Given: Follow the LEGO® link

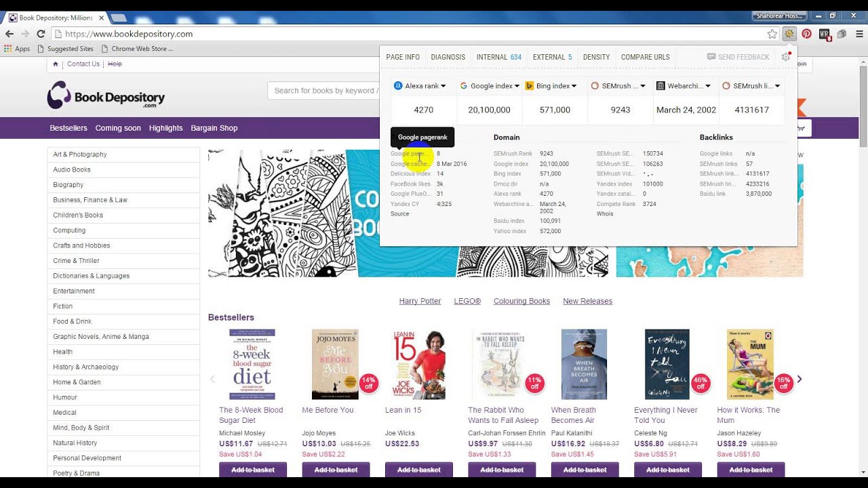Looking at the screenshot, I should (x=467, y=301).
